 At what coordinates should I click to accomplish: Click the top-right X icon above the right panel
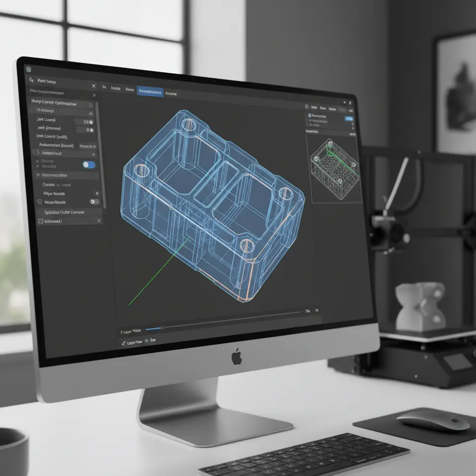tap(350, 103)
